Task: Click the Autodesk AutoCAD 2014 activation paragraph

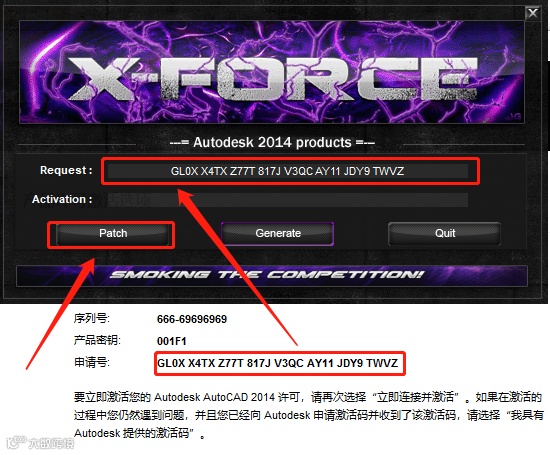Action: [x=309, y=415]
